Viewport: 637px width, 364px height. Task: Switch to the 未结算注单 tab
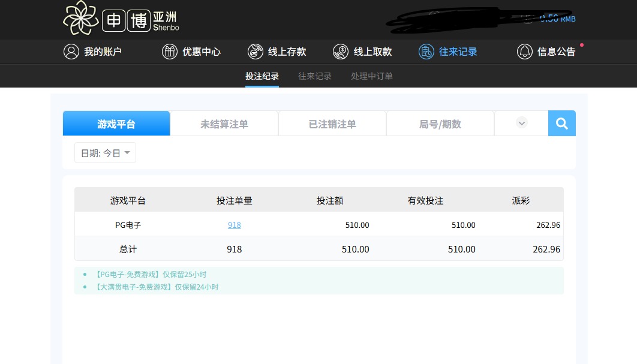(x=224, y=124)
